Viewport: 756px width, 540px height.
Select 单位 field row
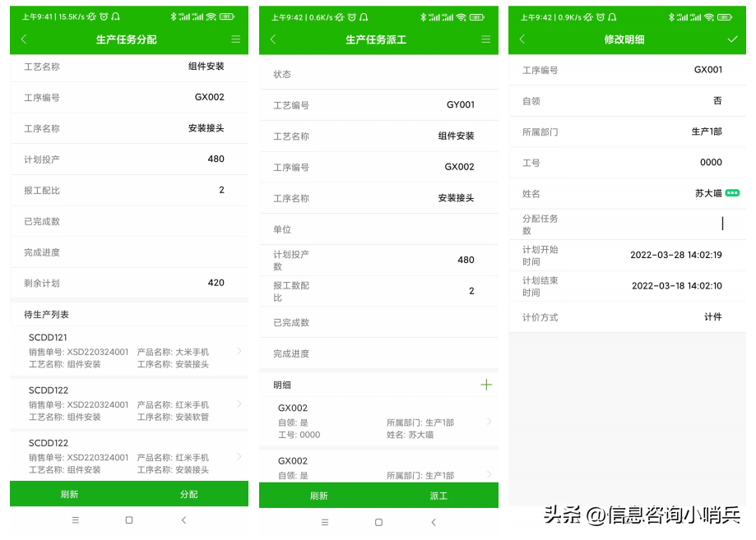click(379, 229)
